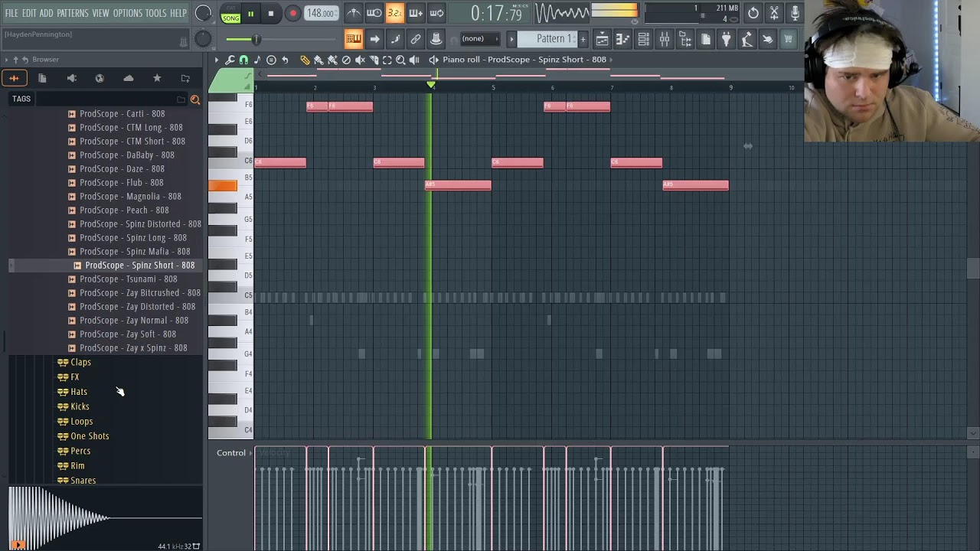The width and height of the screenshot is (980, 551).
Task: Click the A#5 note at bar 4
Action: (x=458, y=185)
